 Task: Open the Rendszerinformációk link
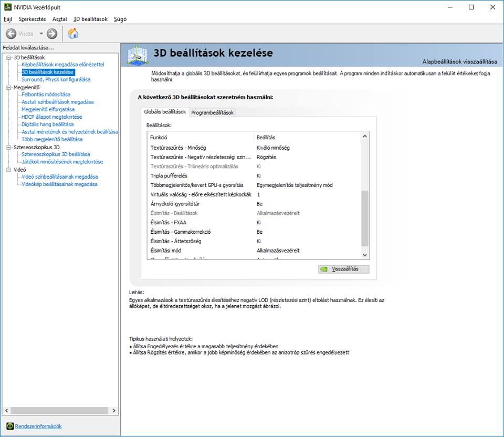point(38,426)
